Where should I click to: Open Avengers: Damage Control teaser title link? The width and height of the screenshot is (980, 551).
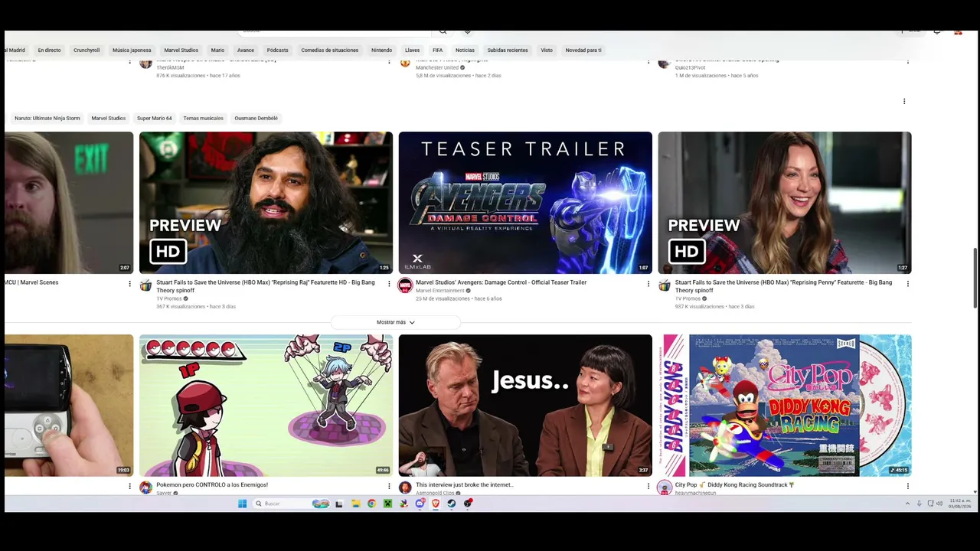point(501,282)
